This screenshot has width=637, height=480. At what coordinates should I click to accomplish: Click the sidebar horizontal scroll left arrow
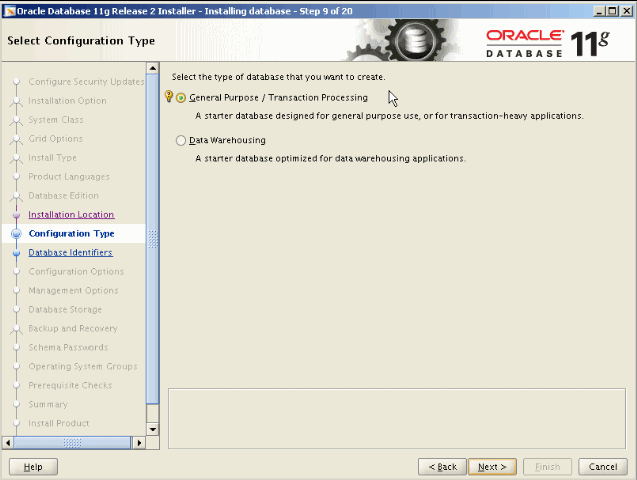point(8,443)
